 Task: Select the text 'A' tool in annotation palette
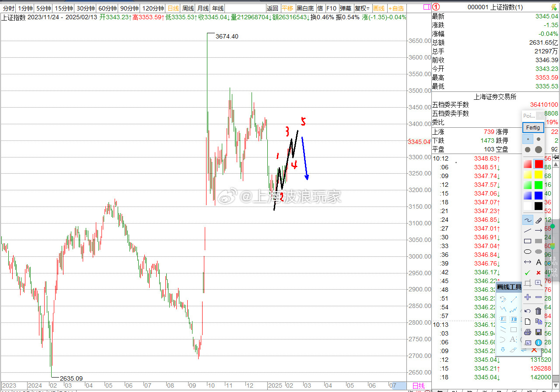coord(539,262)
